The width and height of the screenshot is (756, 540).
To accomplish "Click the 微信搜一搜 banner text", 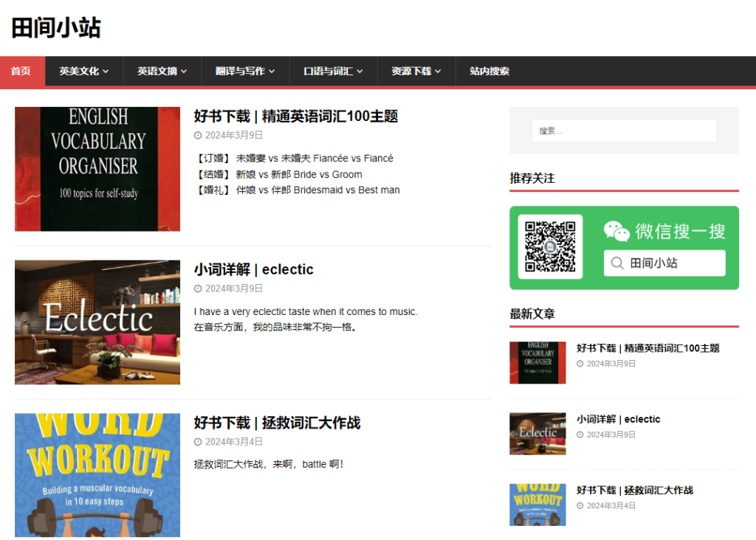I will (x=680, y=231).
